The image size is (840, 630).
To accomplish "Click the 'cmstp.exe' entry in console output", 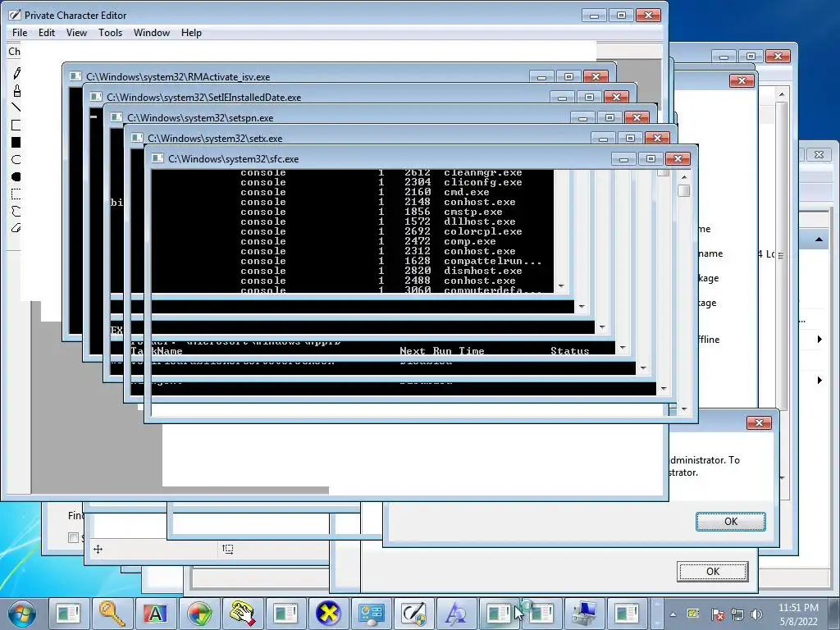I will 473,212.
